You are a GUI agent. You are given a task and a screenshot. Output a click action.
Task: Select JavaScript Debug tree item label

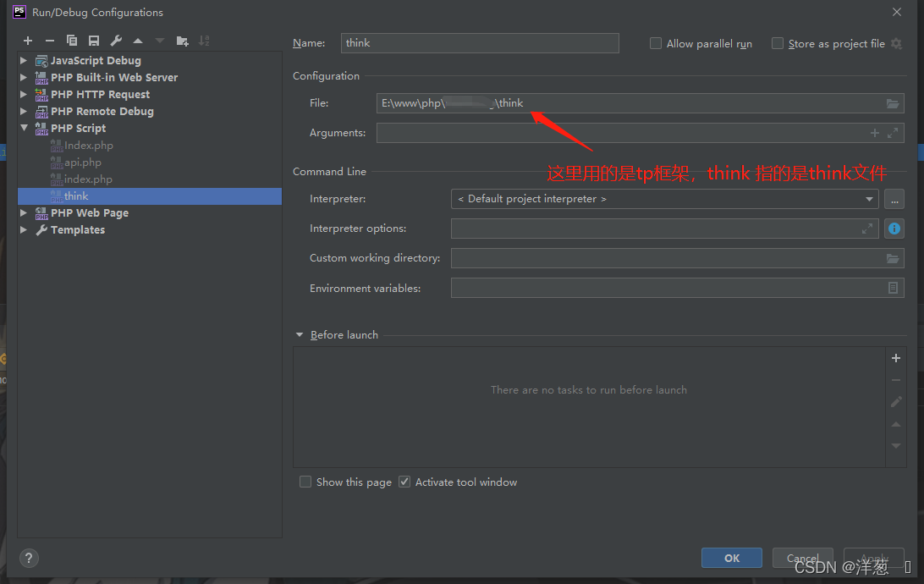96,60
